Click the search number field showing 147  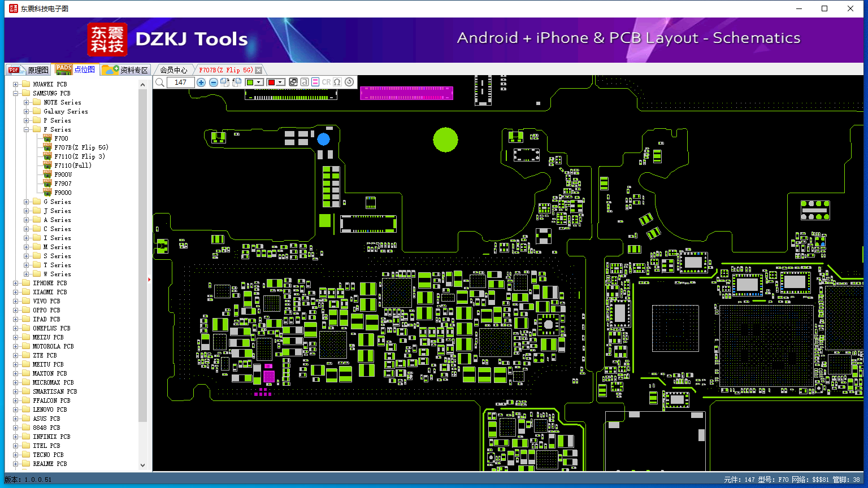pos(181,82)
